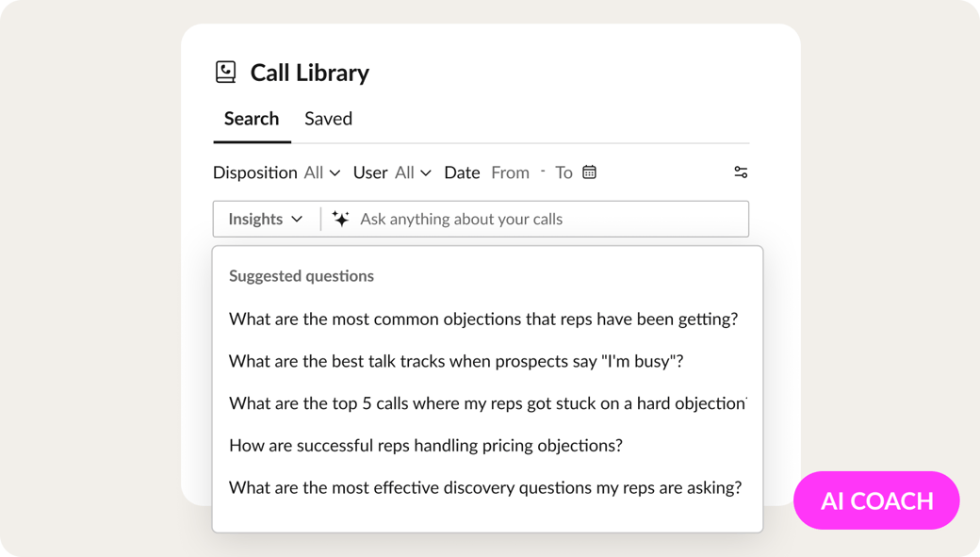Open the date picker calendar icon
The height and width of the screenshot is (557, 980).
pyautogui.click(x=589, y=172)
